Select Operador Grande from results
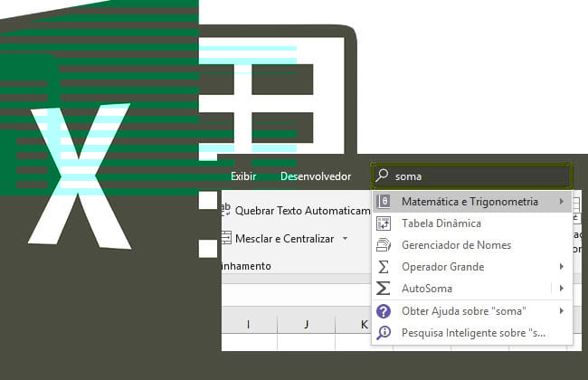This screenshot has height=380, width=588. tap(472, 267)
